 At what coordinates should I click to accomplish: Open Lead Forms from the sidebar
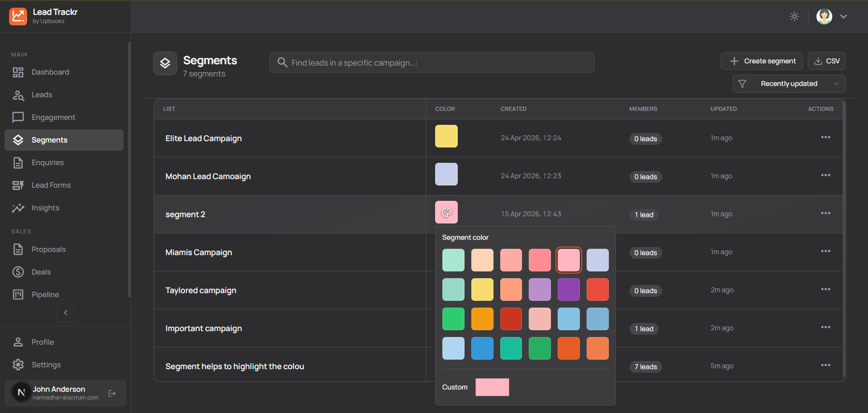coord(51,185)
